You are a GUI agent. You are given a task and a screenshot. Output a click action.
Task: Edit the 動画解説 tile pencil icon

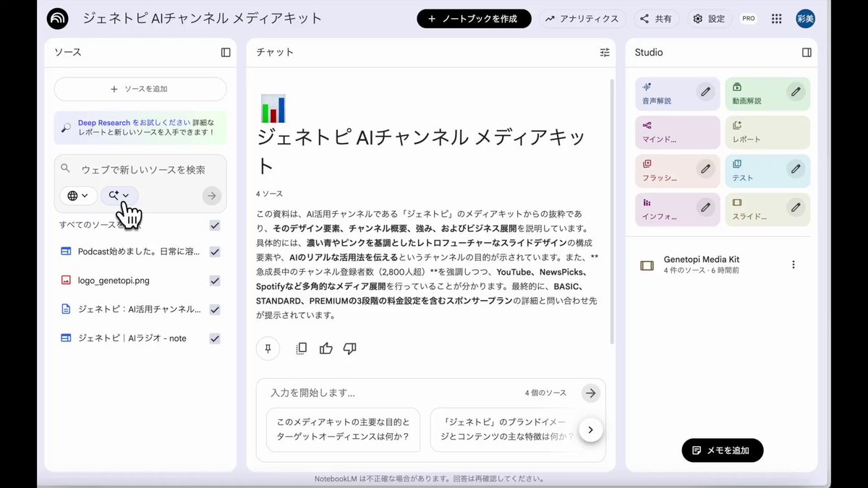point(796,92)
